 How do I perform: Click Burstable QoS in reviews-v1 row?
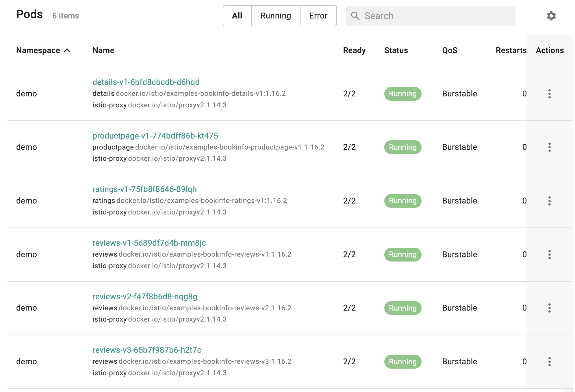(459, 255)
